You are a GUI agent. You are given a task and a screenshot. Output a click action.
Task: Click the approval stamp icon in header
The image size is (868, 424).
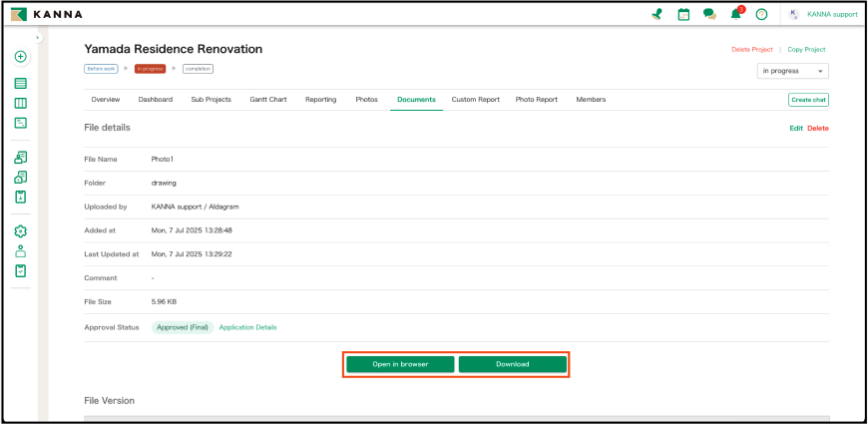click(x=656, y=14)
